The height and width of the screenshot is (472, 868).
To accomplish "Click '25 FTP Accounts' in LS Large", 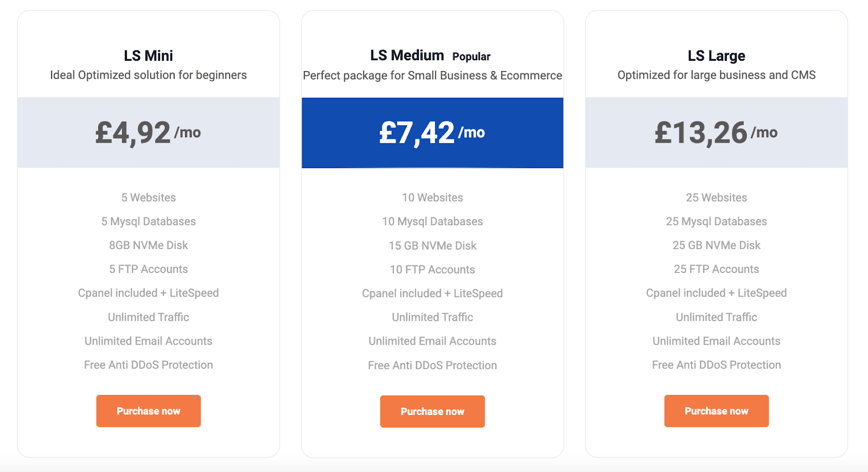I will coord(716,269).
